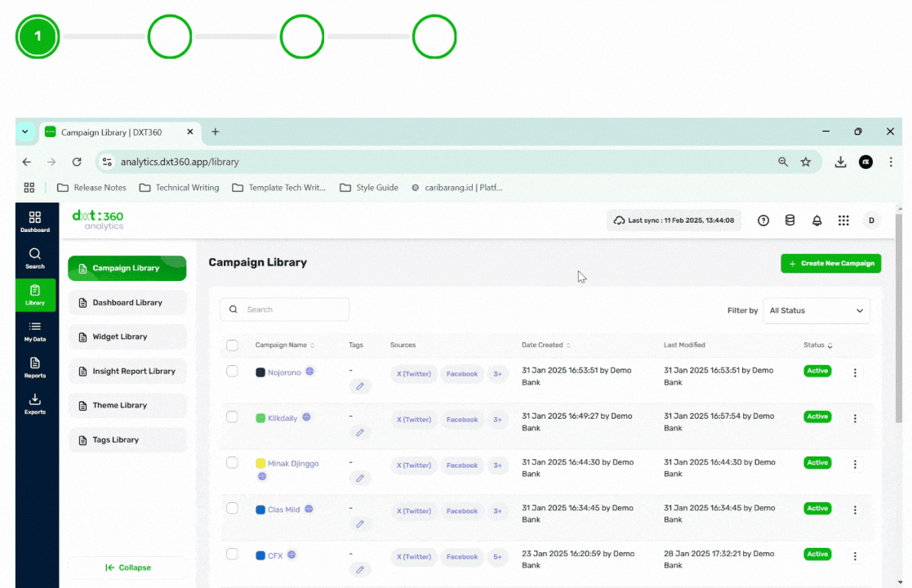Check the Nojorono campaign checkbox
This screenshot has width=912, height=588.
[232, 371]
